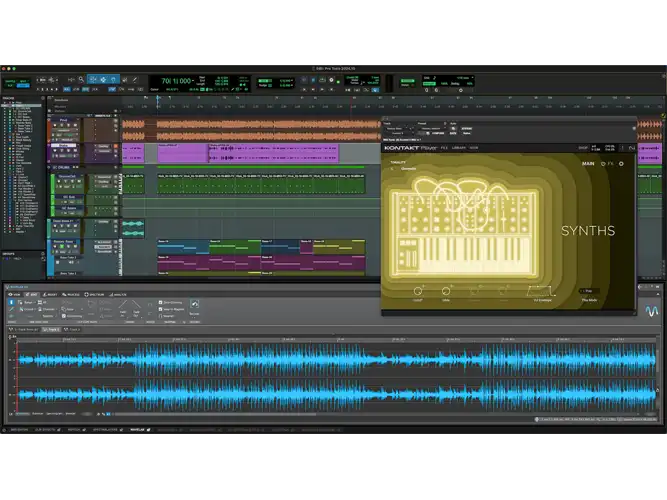Open the MIDI EDITOR dock tab at bottom
Image resolution: width=667 pixels, height=500 pixels.
pyautogui.click(x=19, y=430)
